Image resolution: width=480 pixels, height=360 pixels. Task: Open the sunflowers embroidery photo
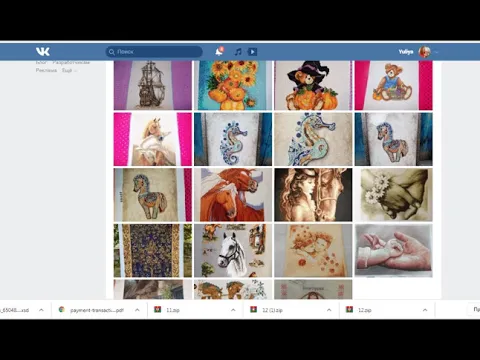[233, 85]
